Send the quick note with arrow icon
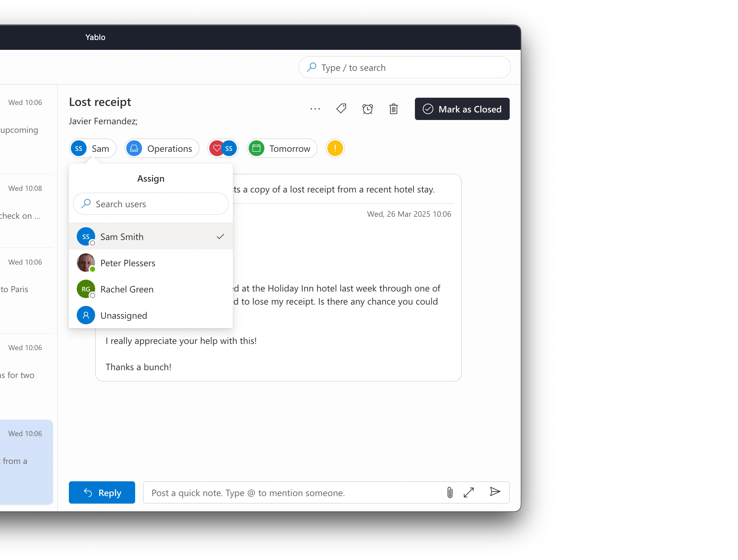This screenshot has height=560, width=738. (495, 491)
